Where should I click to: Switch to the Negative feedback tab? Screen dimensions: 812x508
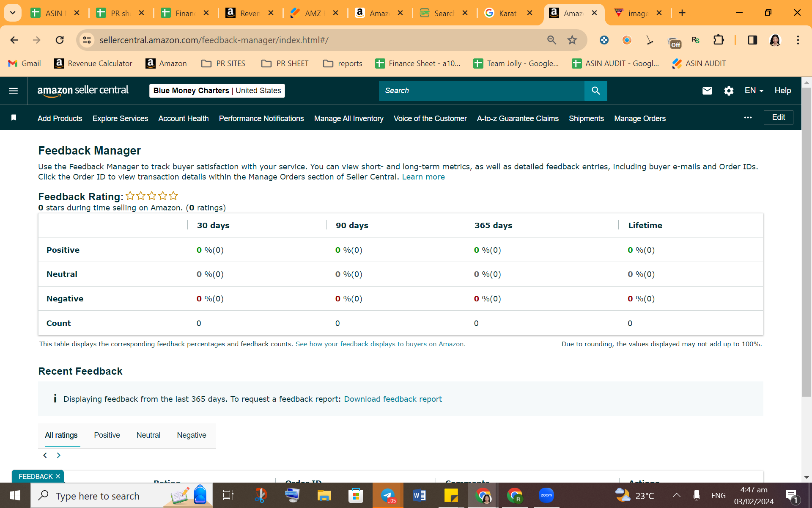[x=192, y=435]
